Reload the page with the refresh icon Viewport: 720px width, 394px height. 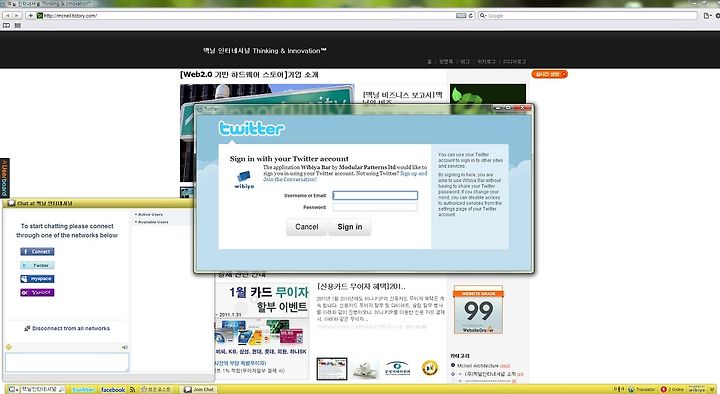[471, 16]
